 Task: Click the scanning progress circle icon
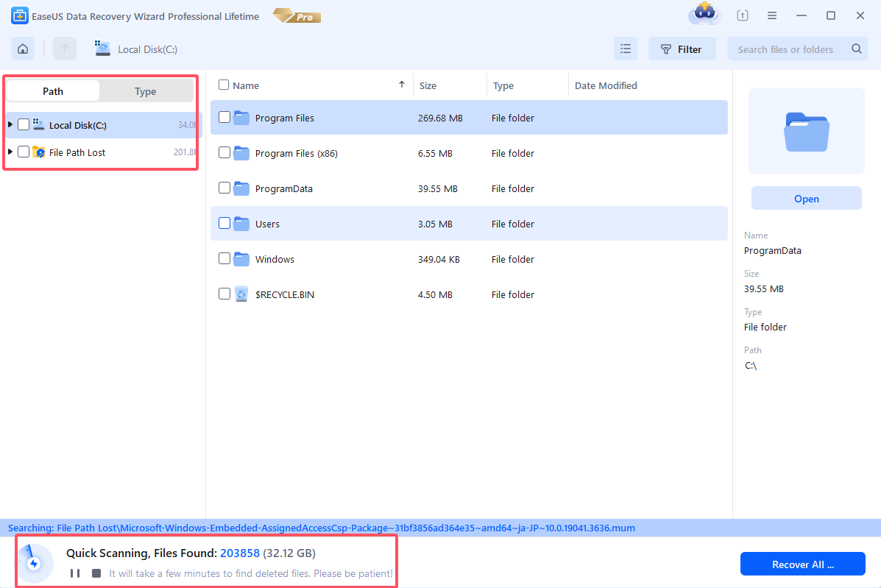[35, 563]
